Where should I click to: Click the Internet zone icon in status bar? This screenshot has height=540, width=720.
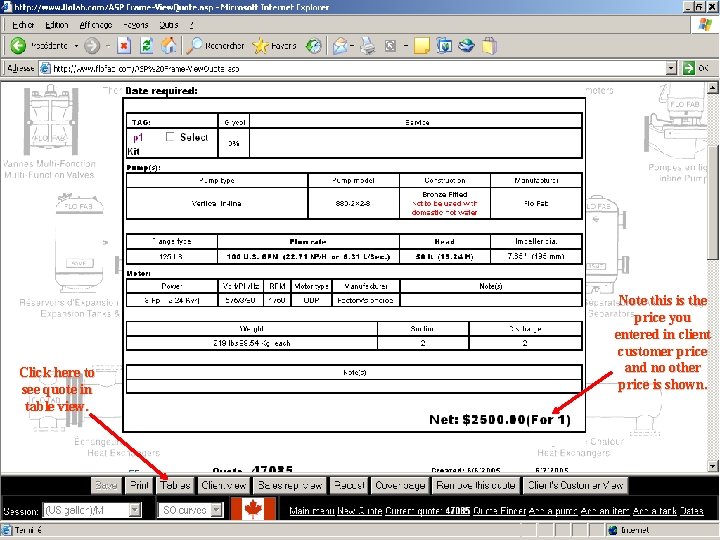pyautogui.click(x=613, y=530)
